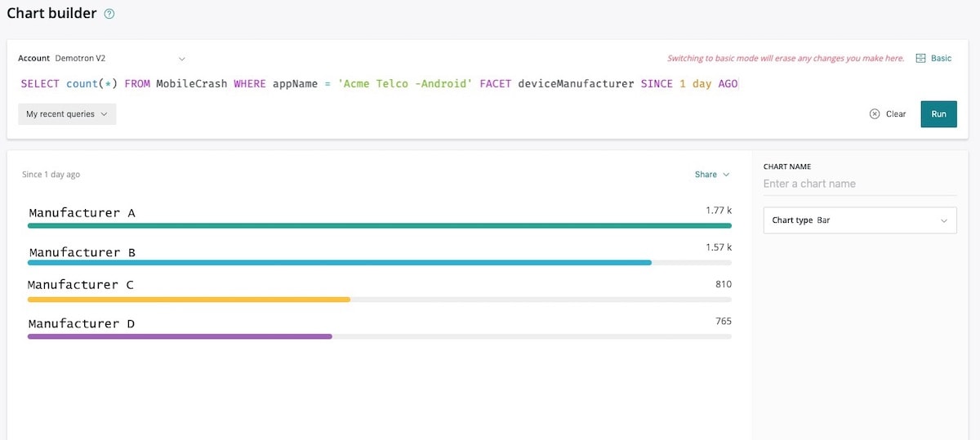Click the Clear query circle icon
This screenshot has width=980, height=440.
click(875, 114)
